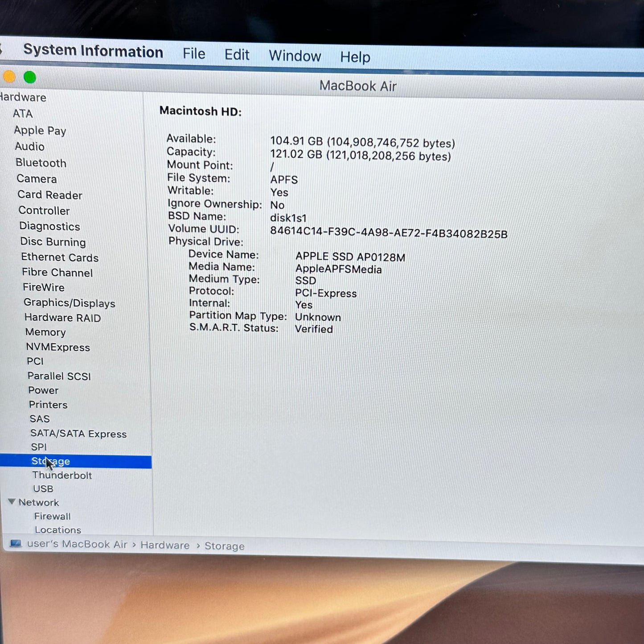This screenshot has width=644, height=644.
Task: Click the yellow minimize window button
Action: [9, 76]
